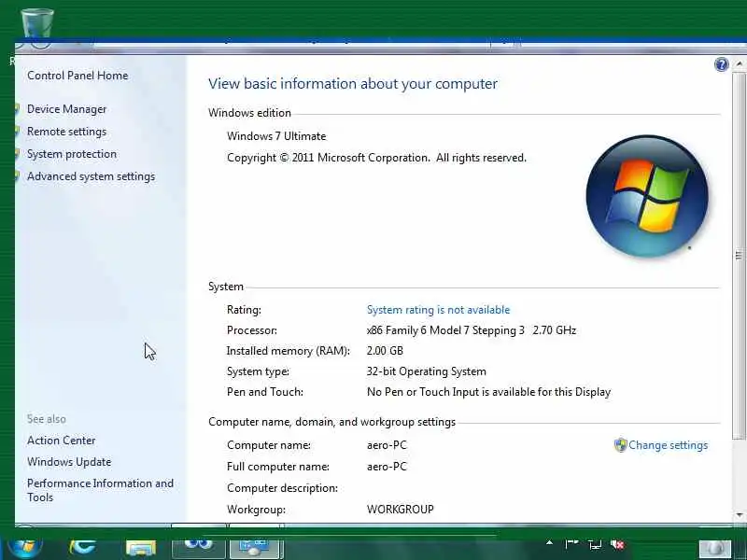Click the scrollbar down arrow
Screen dimensions: 747x560
click(739, 515)
